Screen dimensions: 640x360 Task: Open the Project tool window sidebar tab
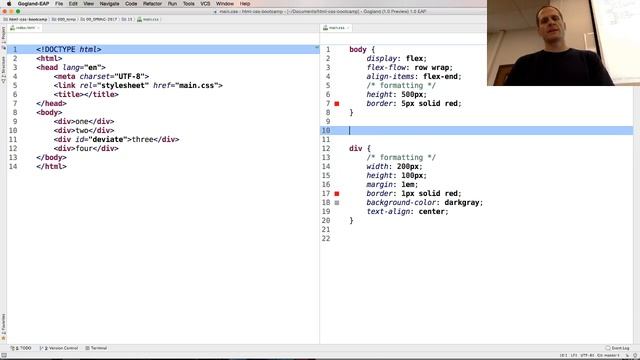pos(3,37)
